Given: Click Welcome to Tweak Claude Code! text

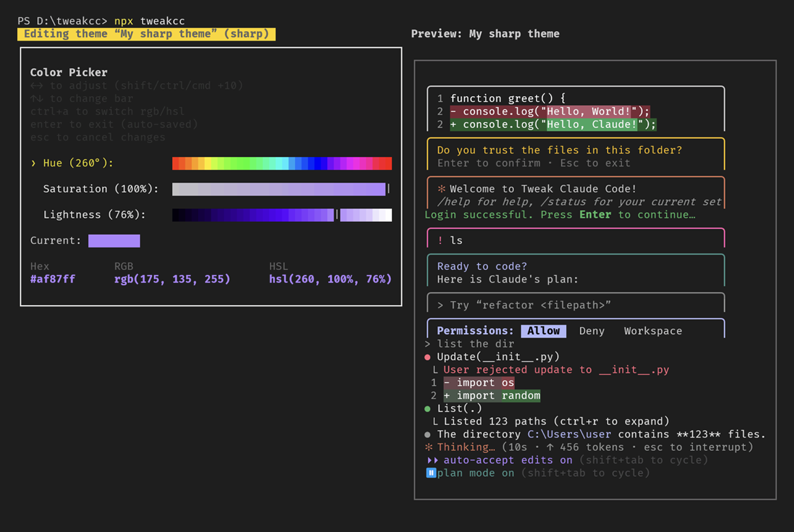Looking at the screenshot, I should point(543,189).
